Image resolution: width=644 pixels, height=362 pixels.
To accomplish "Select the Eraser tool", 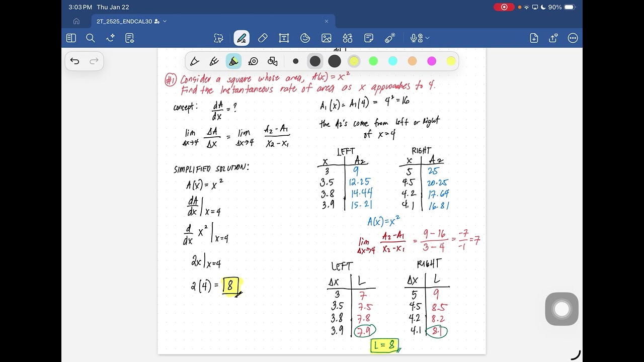I will tap(263, 38).
